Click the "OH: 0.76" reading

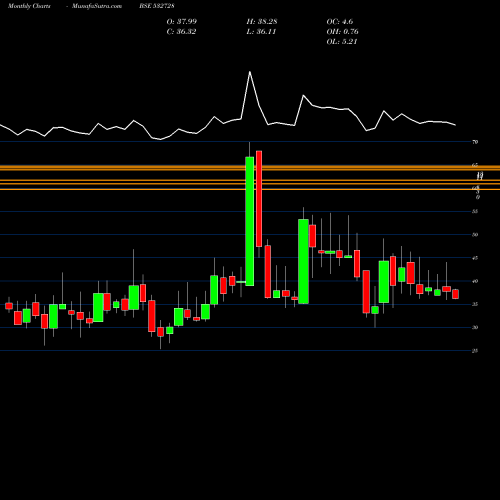point(342,32)
